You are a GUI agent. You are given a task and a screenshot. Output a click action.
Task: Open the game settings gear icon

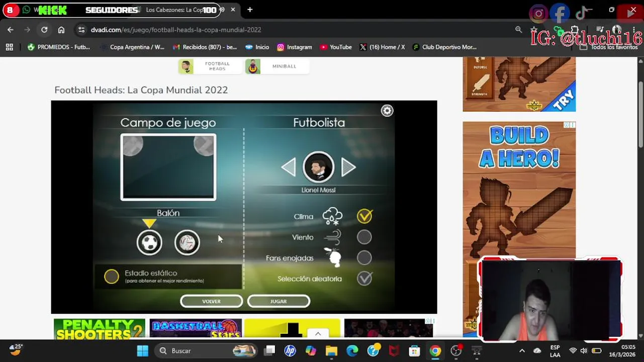[x=387, y=111]
